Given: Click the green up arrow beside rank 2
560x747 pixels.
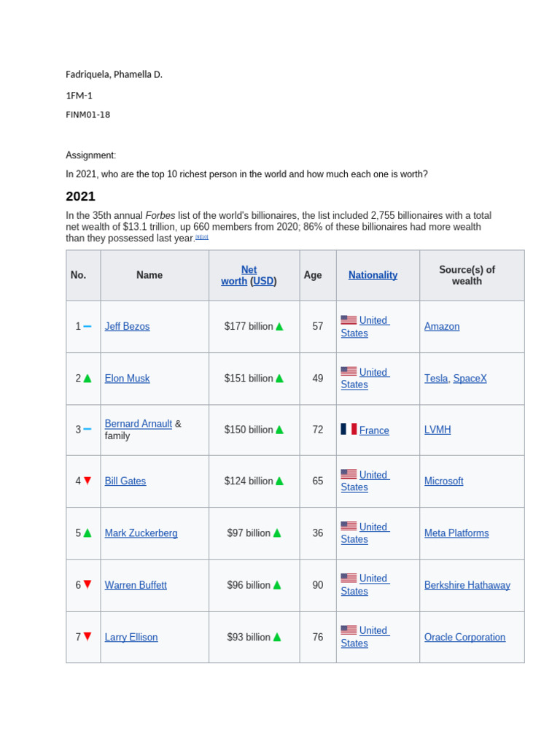Looking at the screenshot, I should [87, 379].
